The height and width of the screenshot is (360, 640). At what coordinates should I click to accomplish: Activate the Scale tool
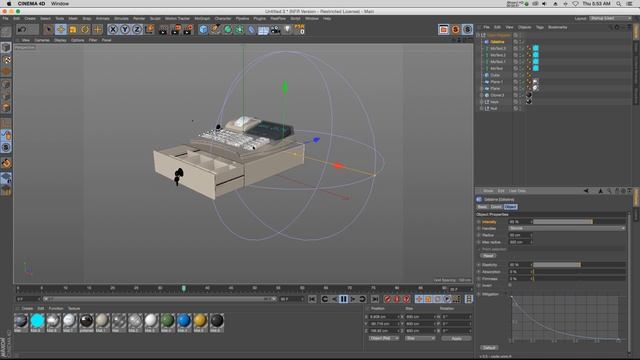coord(73,29)
